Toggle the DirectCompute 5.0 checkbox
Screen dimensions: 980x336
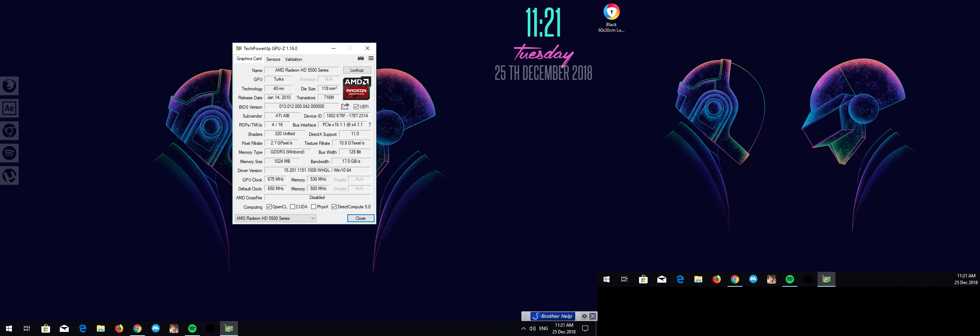(334, 207)
